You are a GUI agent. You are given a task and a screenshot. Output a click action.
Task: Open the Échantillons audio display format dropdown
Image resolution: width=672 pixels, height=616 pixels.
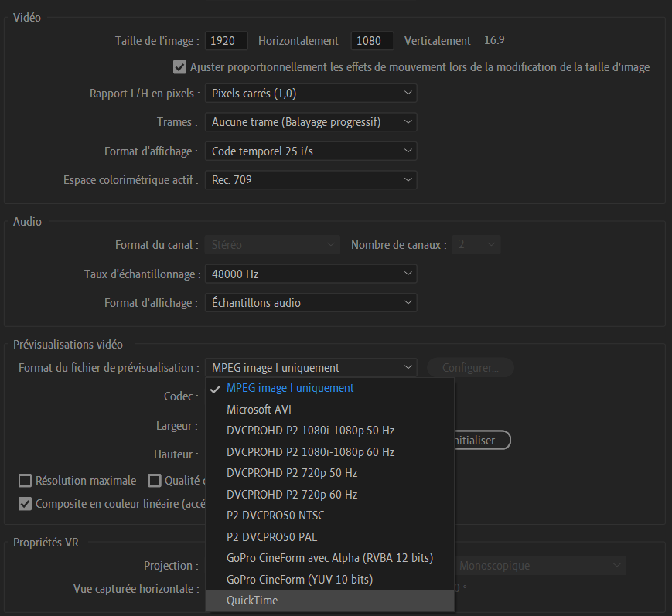click(311, 303)
